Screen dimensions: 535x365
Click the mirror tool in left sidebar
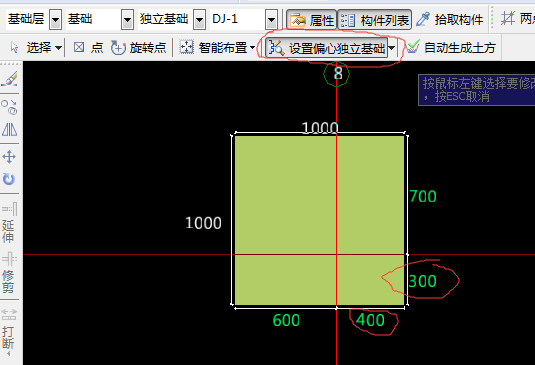click(x=10, y=130)
